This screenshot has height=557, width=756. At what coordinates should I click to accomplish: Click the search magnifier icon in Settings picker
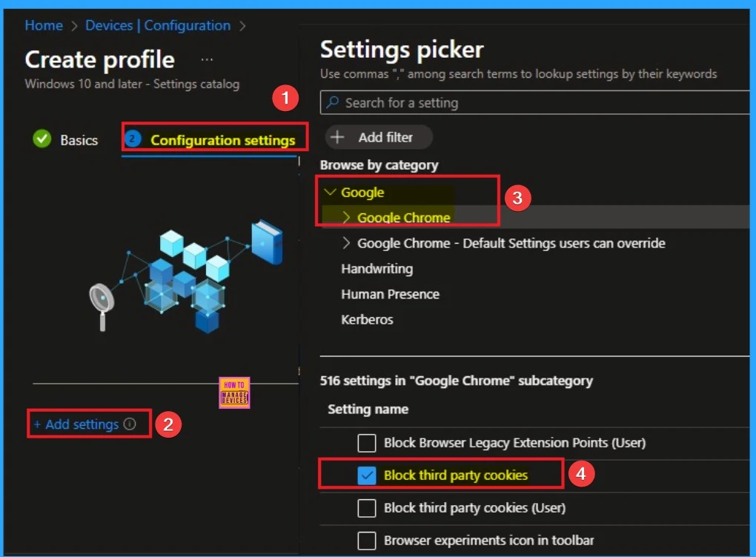tap(332, 103)
